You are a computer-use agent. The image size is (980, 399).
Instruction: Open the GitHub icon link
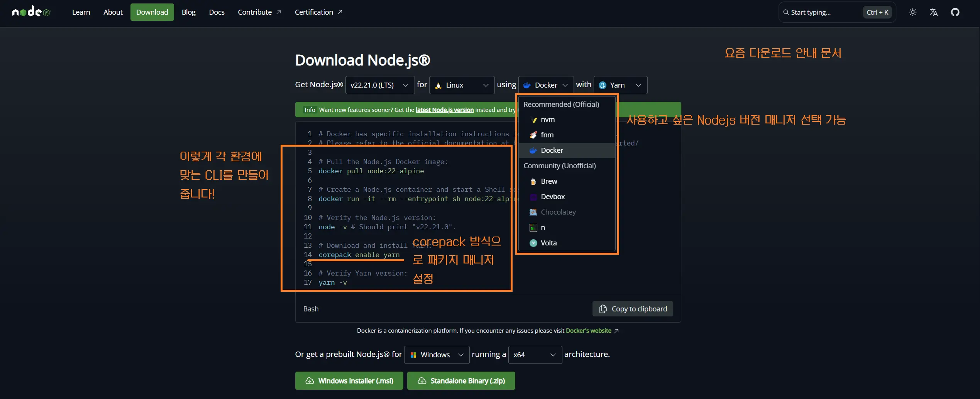[x=955, y=12]
